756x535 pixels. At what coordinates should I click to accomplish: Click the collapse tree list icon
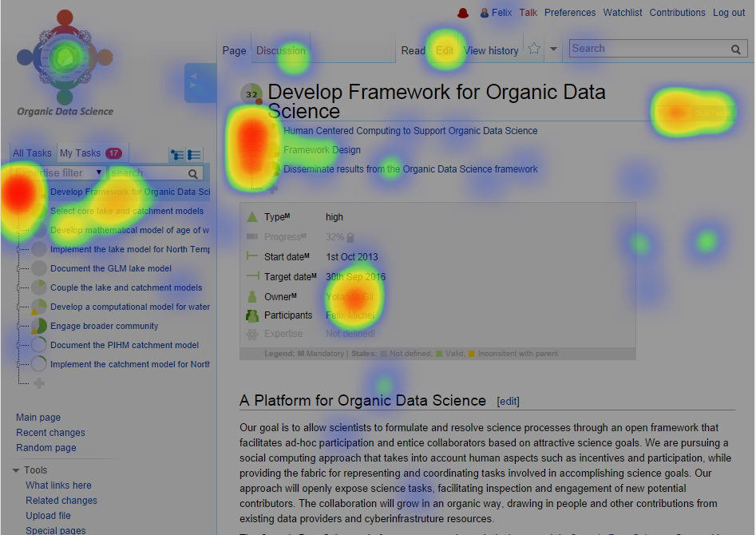point(194,155)
